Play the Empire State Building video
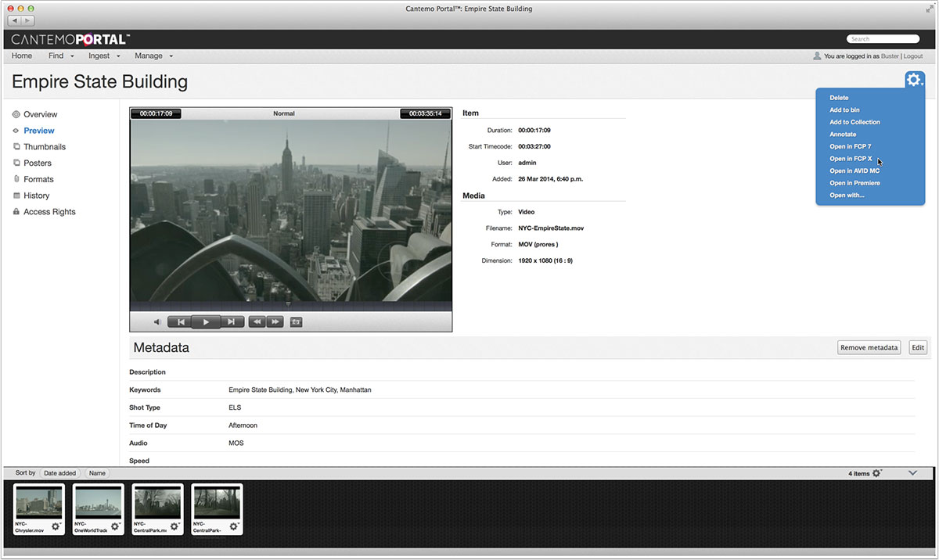This screenshot has width=939, height=560. [206, 321]
